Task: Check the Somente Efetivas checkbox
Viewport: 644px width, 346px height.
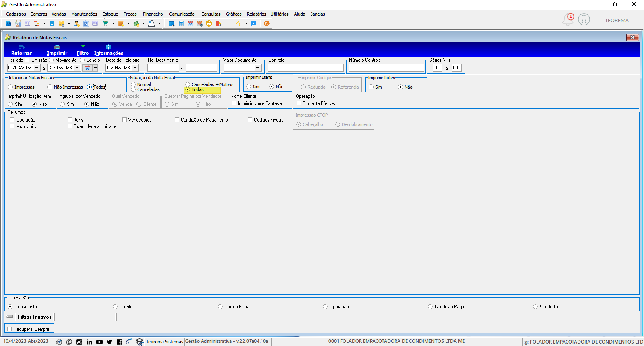Action: 299,103
